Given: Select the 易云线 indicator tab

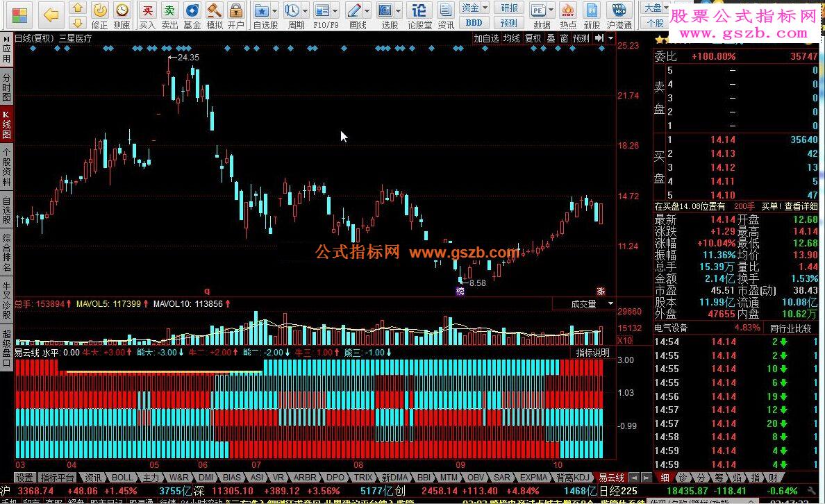Looking at the screenshot, I should 611,478.
